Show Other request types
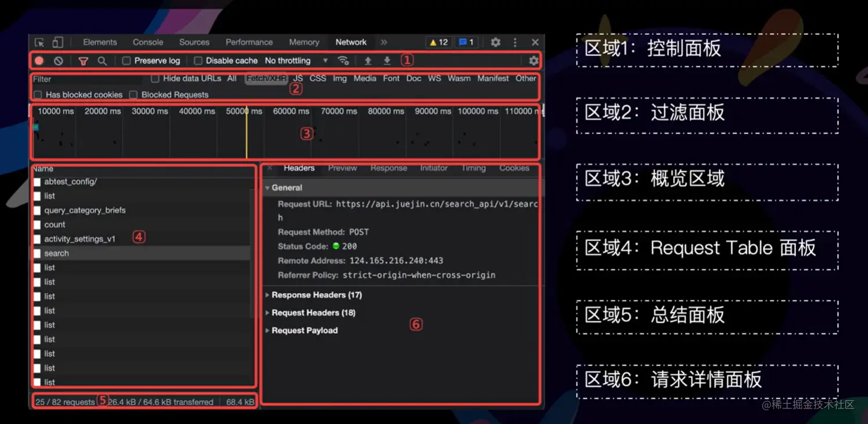Image resolution: width=868 pixels, height=424 pixels. tap(526, 79)
